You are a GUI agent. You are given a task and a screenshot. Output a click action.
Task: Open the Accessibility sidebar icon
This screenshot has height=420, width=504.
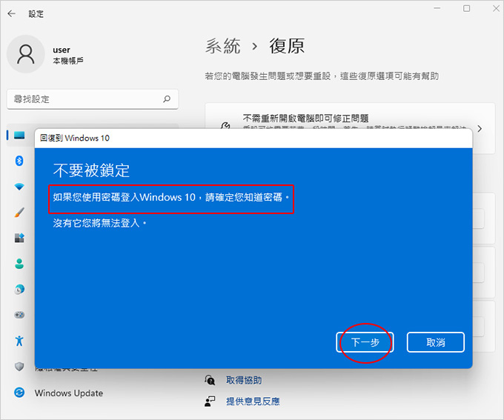[x=19, y=341]
